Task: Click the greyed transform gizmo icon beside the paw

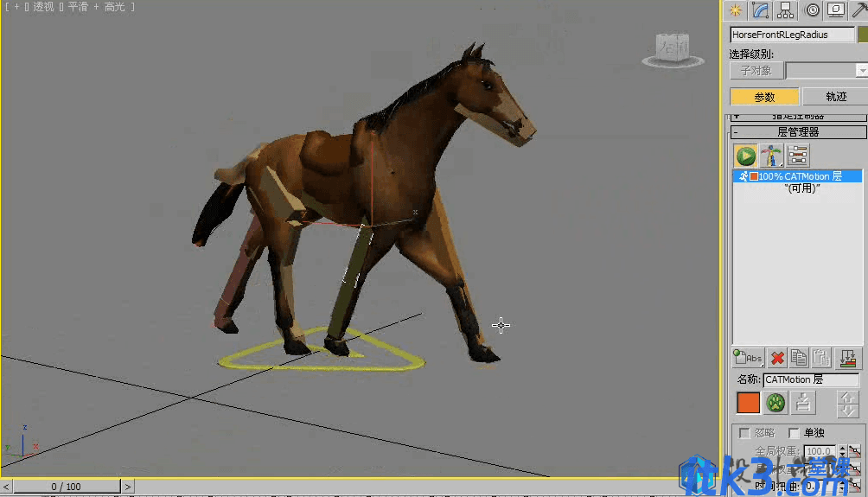Action: (802, 403)
